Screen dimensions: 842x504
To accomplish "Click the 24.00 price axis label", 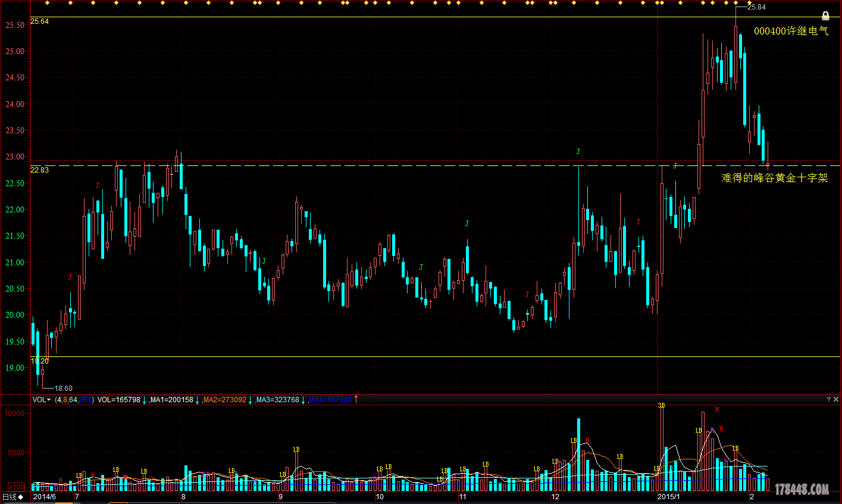I will click(15, 104).
